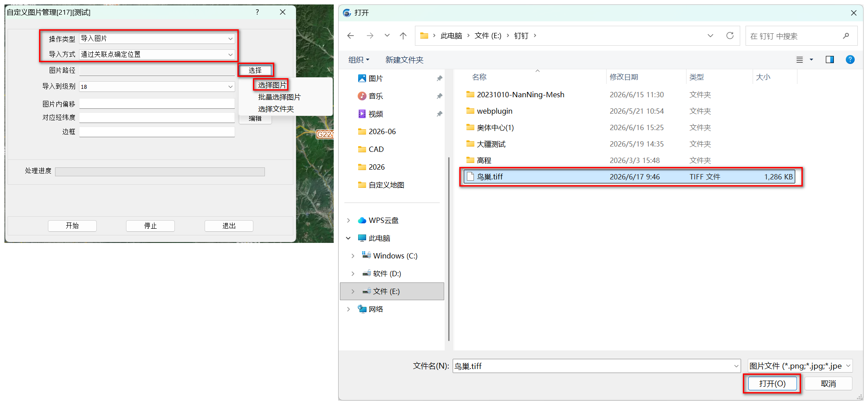This screenshot has width=868, height=405.
Task: Select Windows (C:) drive
Action: click(395, 256)
